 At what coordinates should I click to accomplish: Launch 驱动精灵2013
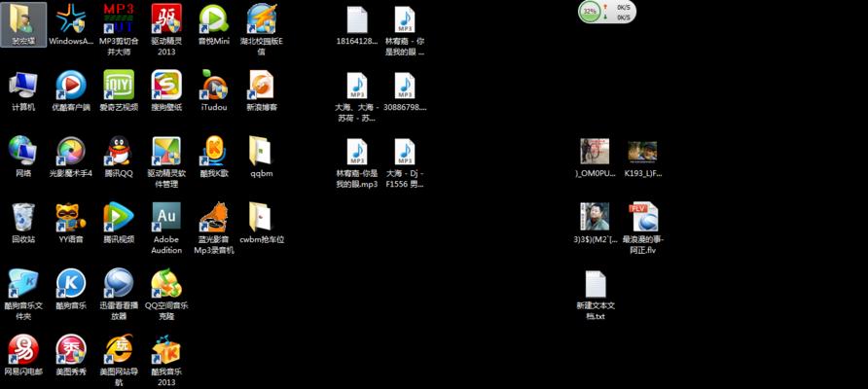[x=166, y=30]
